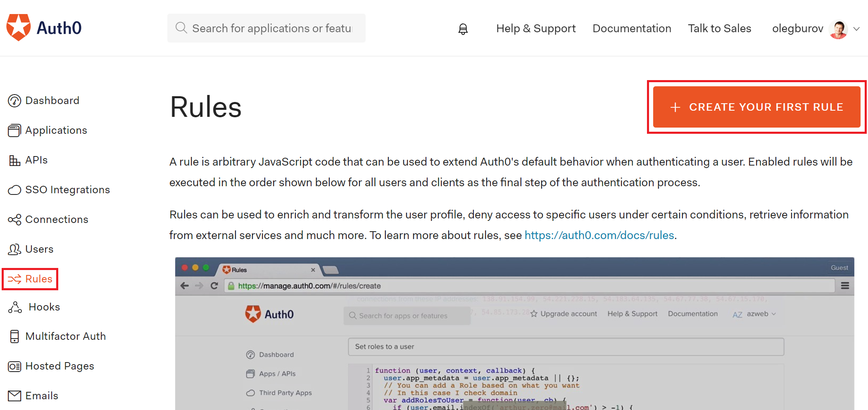The height and width of the screenshot is (410, 868).
Task: Click the Hooks icon in sidebar
Action: [15, 307]
